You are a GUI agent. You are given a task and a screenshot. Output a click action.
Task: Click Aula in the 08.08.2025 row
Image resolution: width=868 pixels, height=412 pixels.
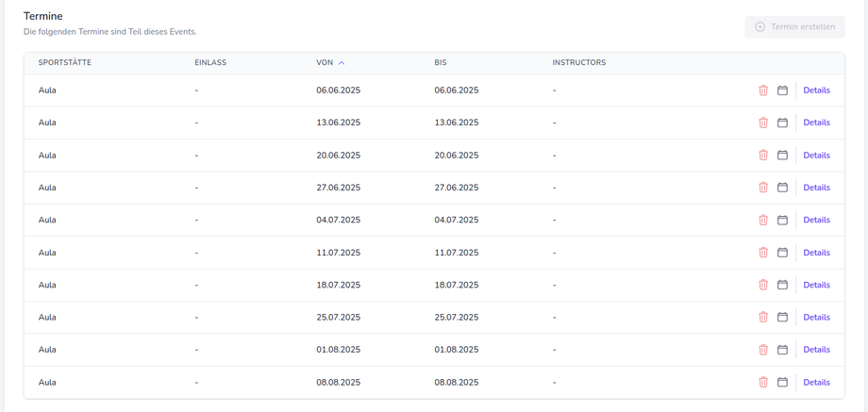tap(47, 382)
